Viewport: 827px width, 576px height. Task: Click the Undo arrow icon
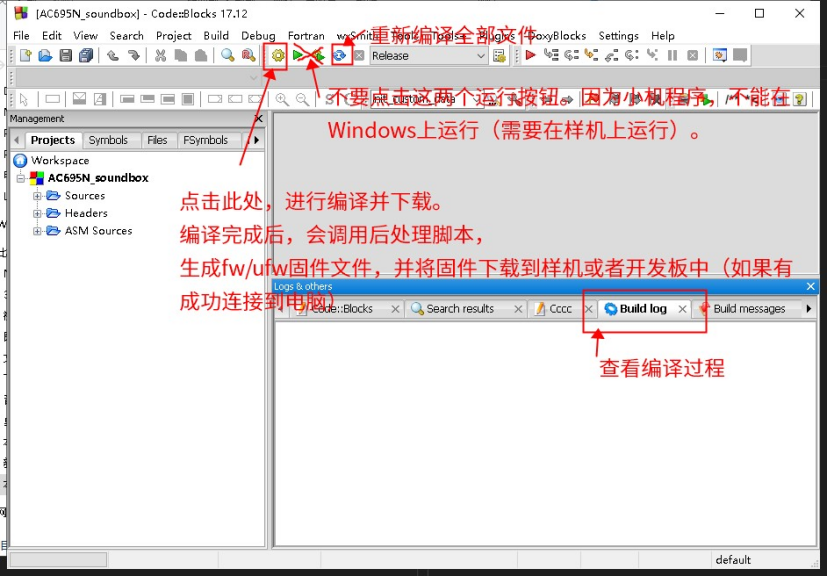point(113,55)
